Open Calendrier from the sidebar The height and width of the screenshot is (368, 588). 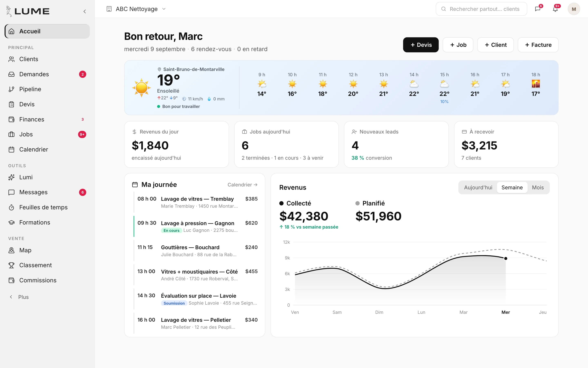(x=47, y=149)
